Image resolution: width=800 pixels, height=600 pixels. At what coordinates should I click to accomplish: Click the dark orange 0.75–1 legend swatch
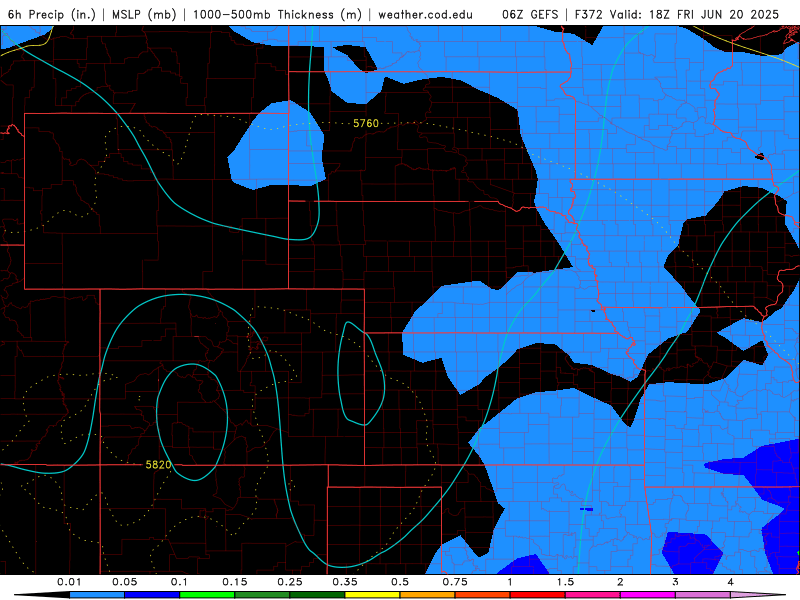[483, 595]
